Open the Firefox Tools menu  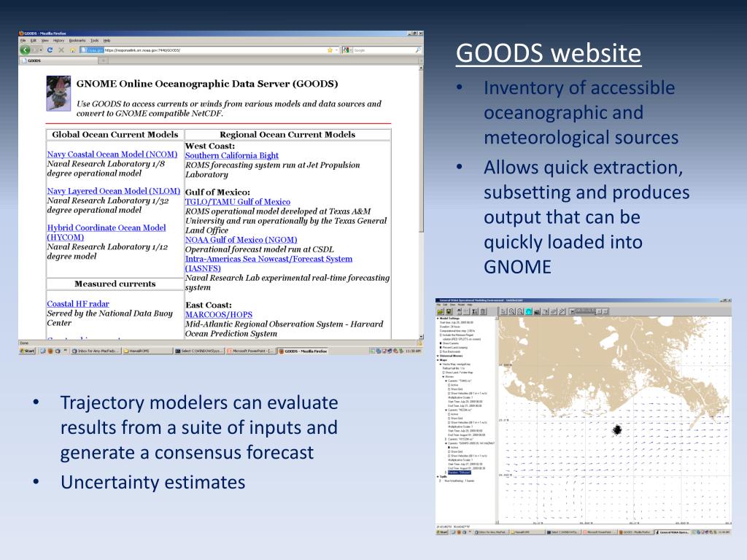click(x=94, y=41)
